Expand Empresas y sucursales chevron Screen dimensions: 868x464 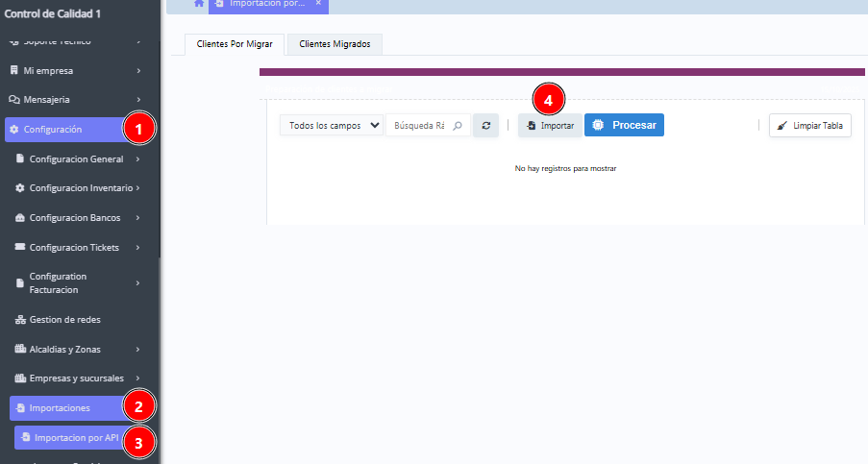(x=138, y=379)
